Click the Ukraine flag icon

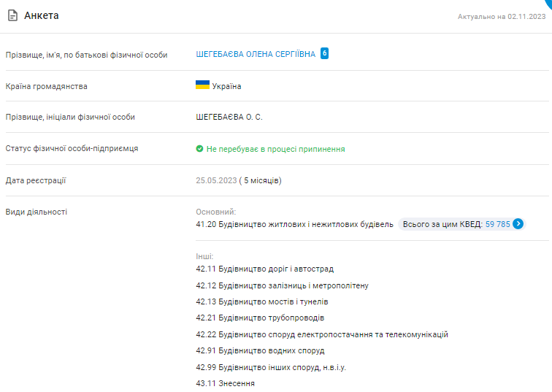pyautogui.click(x=202, y=85)
